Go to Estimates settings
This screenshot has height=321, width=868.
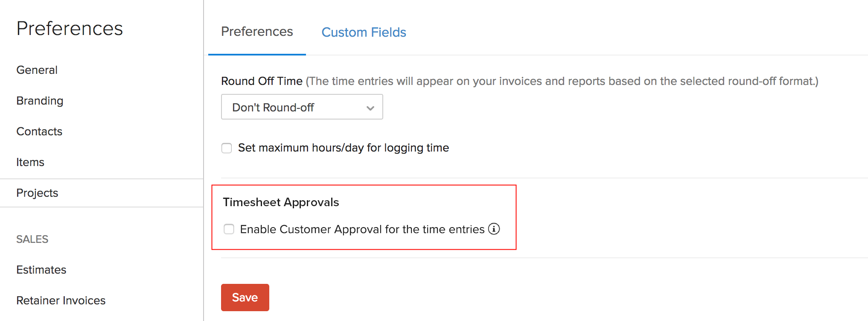pyautogui.click(x=41, y=269)
